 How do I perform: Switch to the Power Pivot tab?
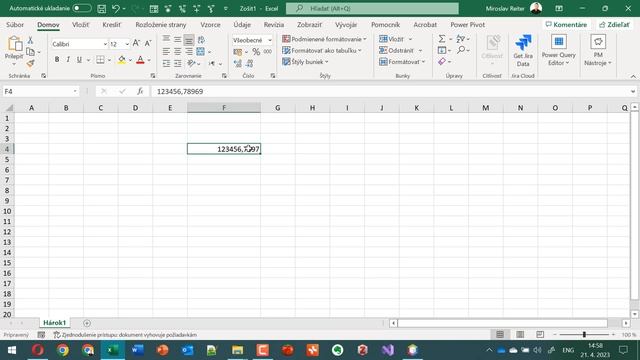pos(467,24)
